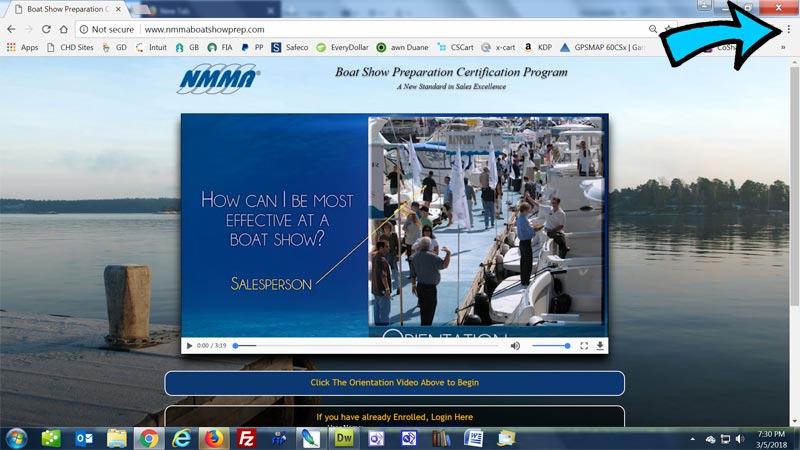
Task: Click the orientation video frame
Action: [394, 225]
